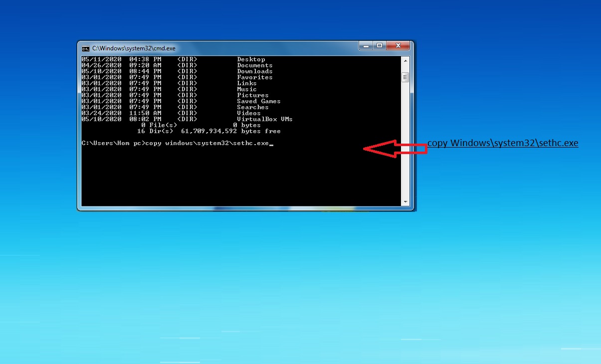The height and width of the screenshot is (364, 601).
Task: Click the Downloads folder listing
Action: tap(254, 71)
